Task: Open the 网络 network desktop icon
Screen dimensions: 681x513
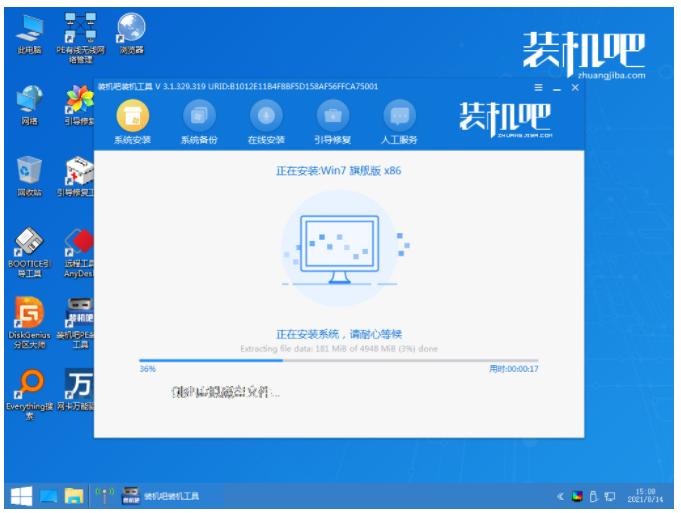Action: click(29, 105)
